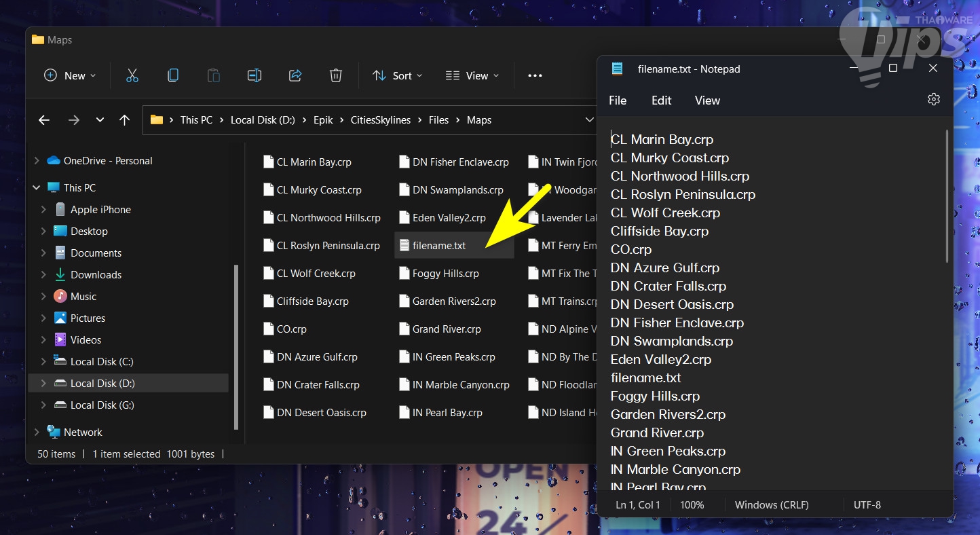Open the Sort dropdown
Image resolution: width=980 pixels, height=535 pixels.
(x=398, y=75)
